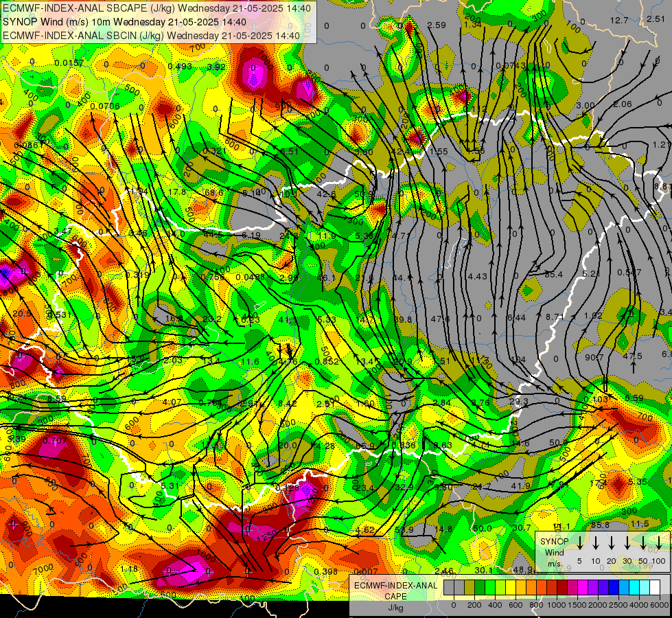Click the 8.71 value on the map
Image resolution: width=672 pixels, height=618 pixels.
(x=555, y=317)
